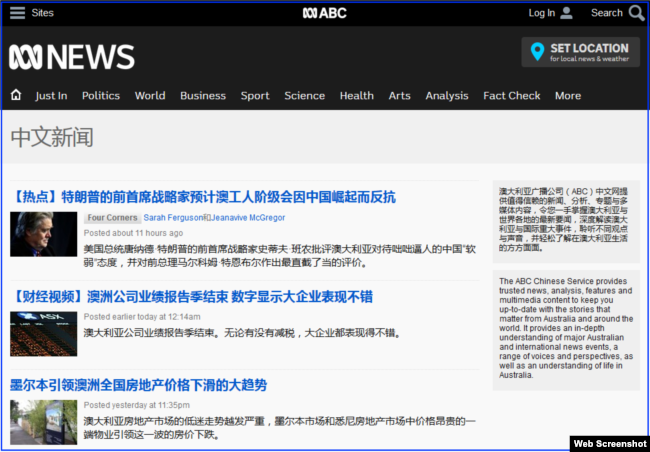Viewport: 650px width, 452px height.
Task: Open author Sarah Ferguson's link
Action: pos(173,218)
